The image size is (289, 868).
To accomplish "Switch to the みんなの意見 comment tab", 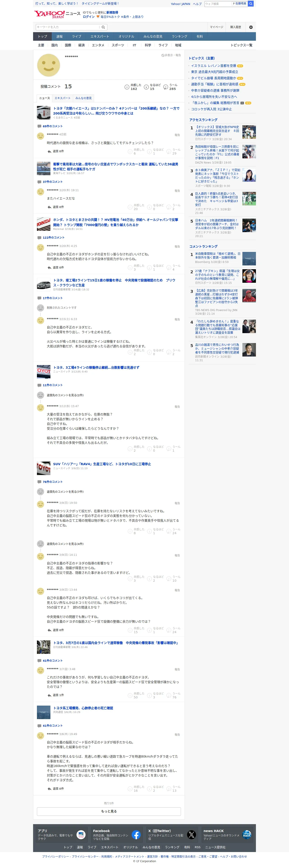I will 83,98.
